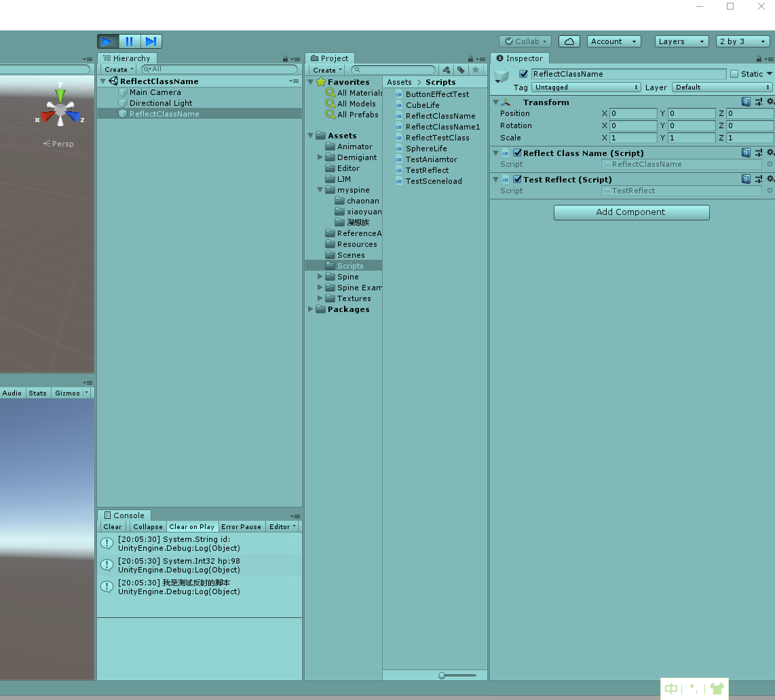This screenshot has width=775, height=700.
Task: Open the cloud services icon button
Action: tap(569, 41)
